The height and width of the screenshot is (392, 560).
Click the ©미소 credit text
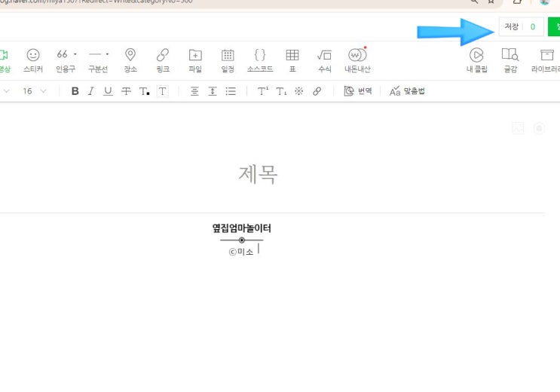(x=241, y=252)
